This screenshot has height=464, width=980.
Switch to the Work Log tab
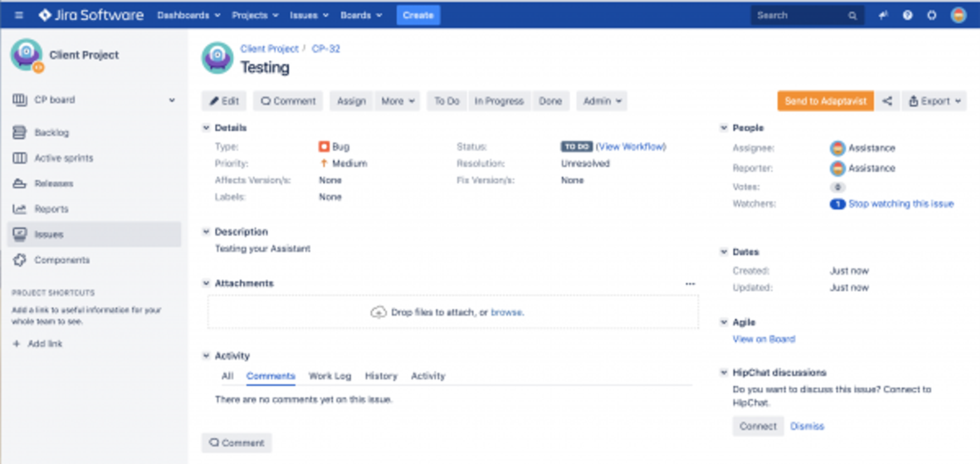pyautogui.click(x=330, y=376)
